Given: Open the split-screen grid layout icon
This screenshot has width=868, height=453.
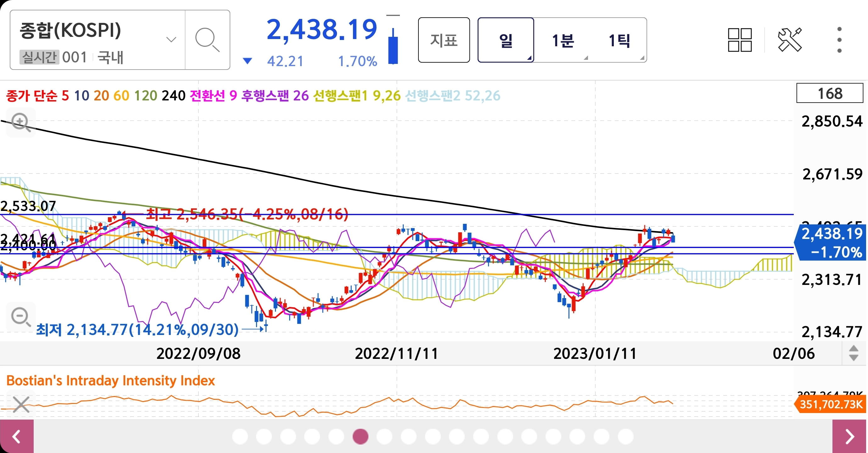Looking at the screenshot, I should click(740, 40).
